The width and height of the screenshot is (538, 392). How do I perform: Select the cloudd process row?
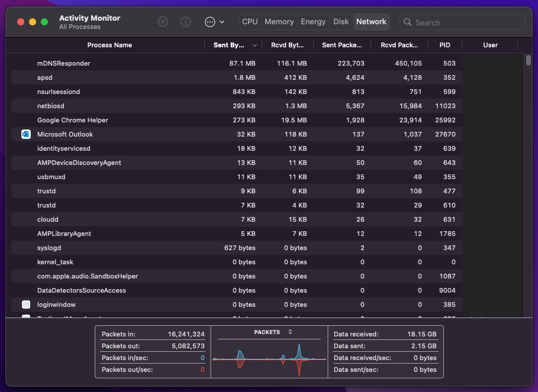[237, 219]
